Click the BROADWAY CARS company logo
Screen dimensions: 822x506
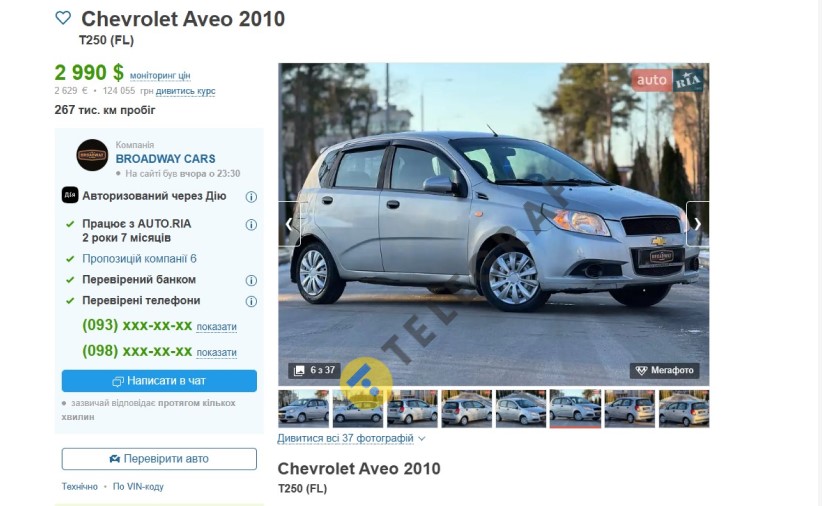(92, 155)
